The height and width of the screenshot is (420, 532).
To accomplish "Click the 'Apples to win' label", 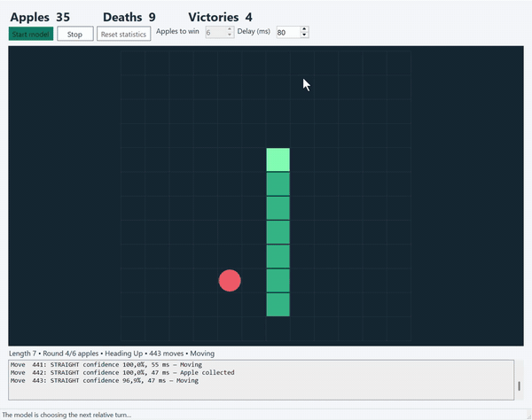I will pos(177,31).
